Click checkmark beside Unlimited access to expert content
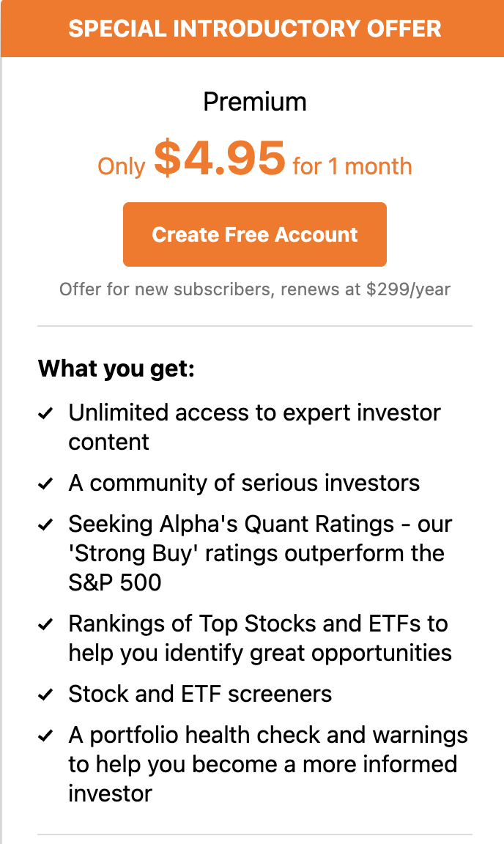This screenshot has height=844, width=504. (x=45, y=413)
